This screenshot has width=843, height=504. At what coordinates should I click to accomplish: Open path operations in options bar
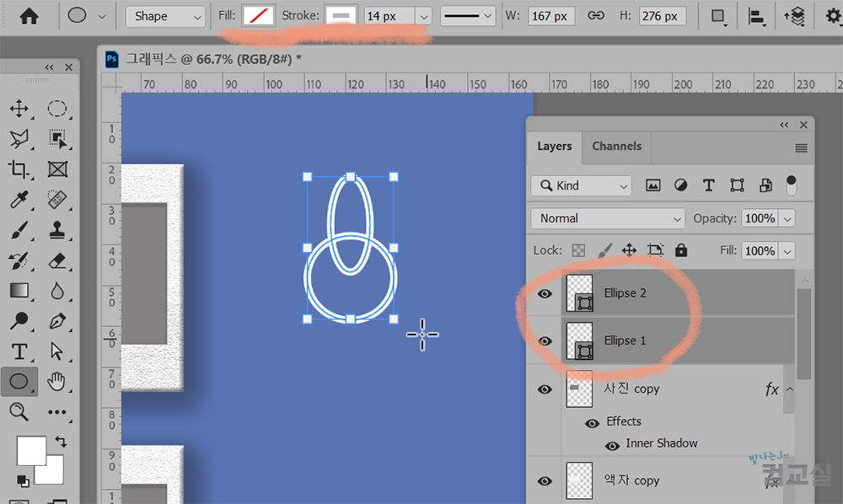(718, 17)
